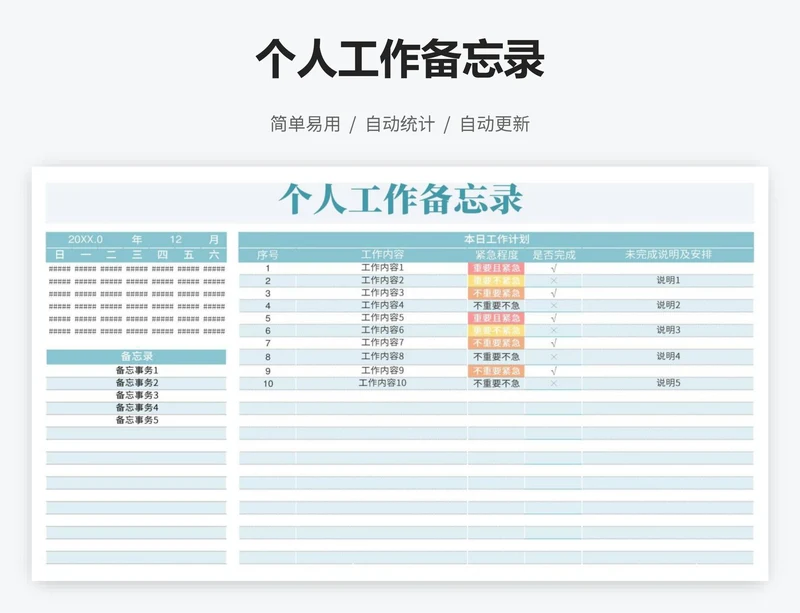Toggle the cross mark for 工作内容4

click(x=554, y=306)
